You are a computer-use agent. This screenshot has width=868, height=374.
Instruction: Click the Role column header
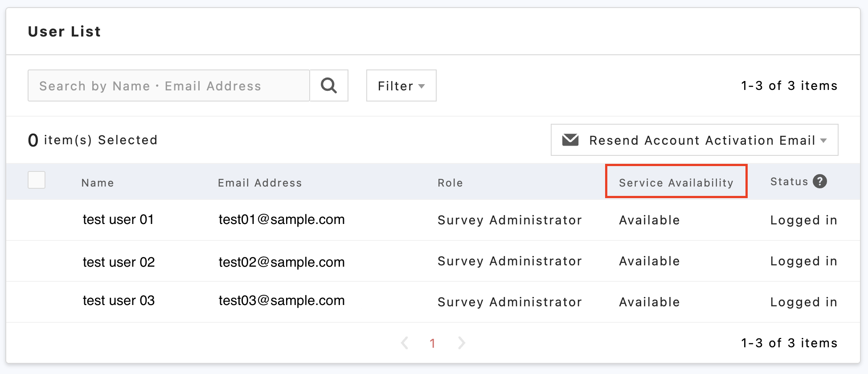click(450, 183)
